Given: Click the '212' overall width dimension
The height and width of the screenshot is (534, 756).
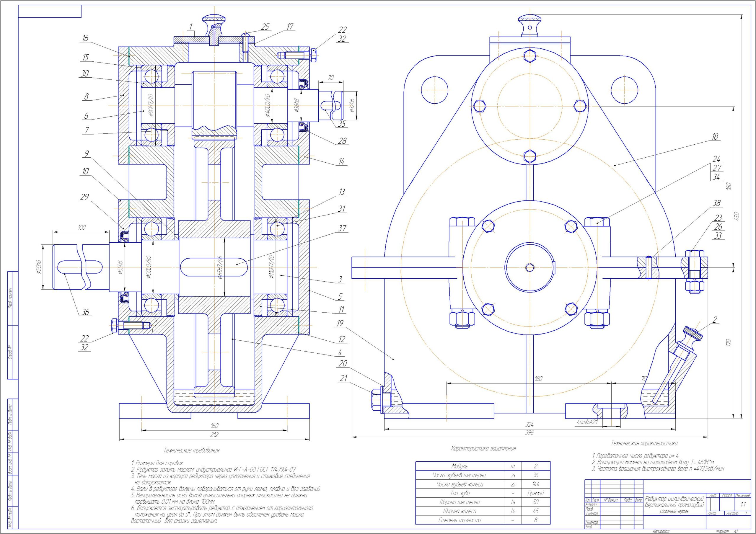Looking at the screenshot, I should pyautogui.click(x=214, y=435).
